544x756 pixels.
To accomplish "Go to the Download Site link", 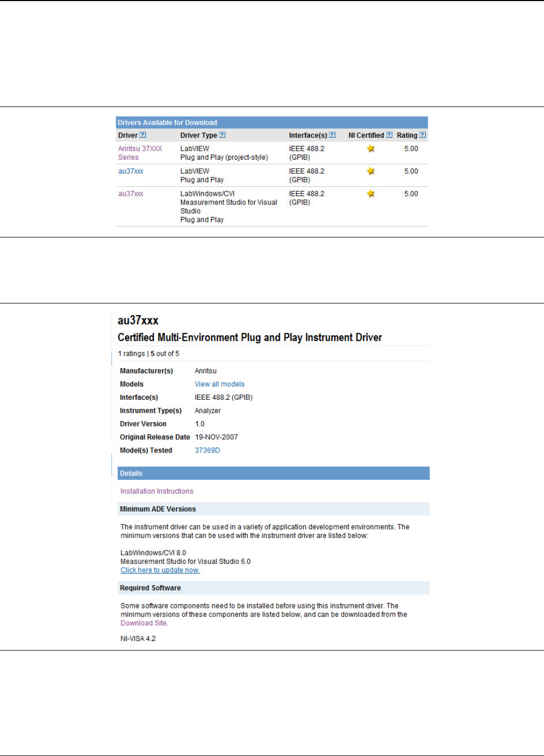I will [x=144, y=623].
